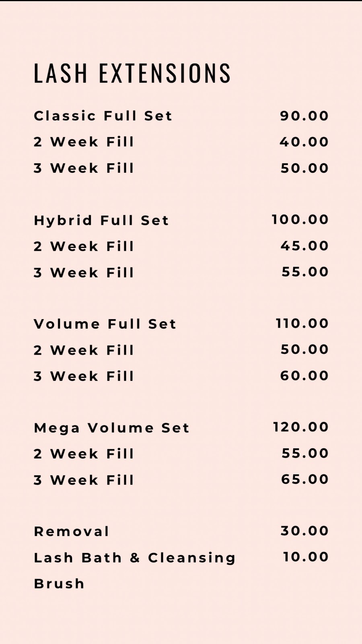The height and width of the screenshot is (644, 362).
Task: Click the 120.00 price for Mega Volume Set
Action: click(301, 427)
